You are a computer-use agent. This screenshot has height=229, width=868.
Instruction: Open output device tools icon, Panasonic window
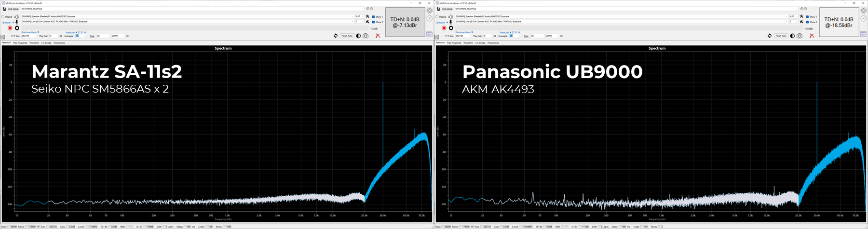[801, 16]
